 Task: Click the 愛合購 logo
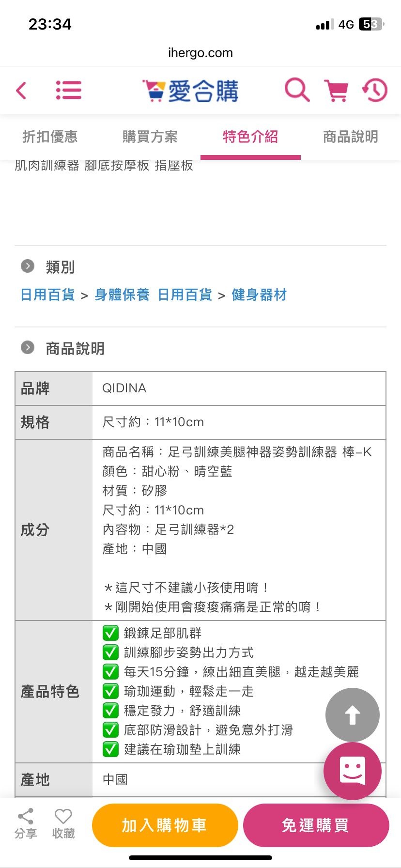click(x=191, y=91)
